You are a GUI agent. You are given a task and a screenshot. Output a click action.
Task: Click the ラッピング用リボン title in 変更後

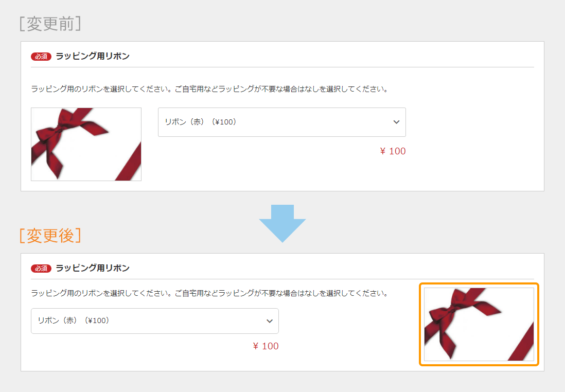93,268
